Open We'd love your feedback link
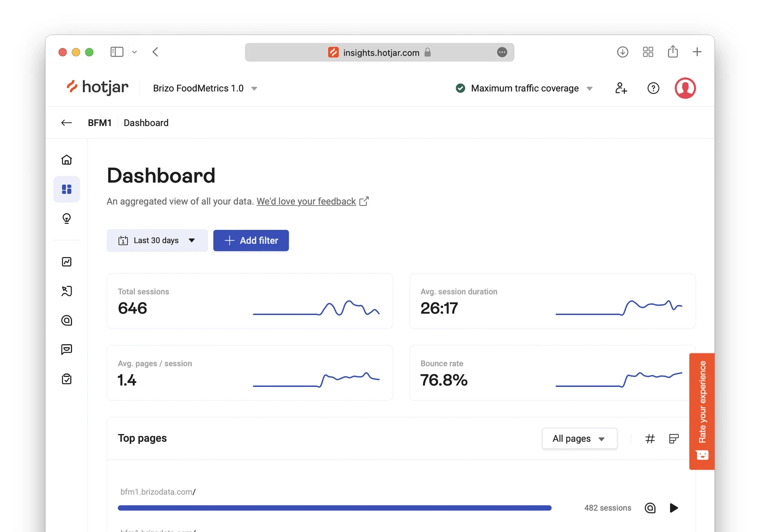The image size is (760, 532). [x=306, y=201]
